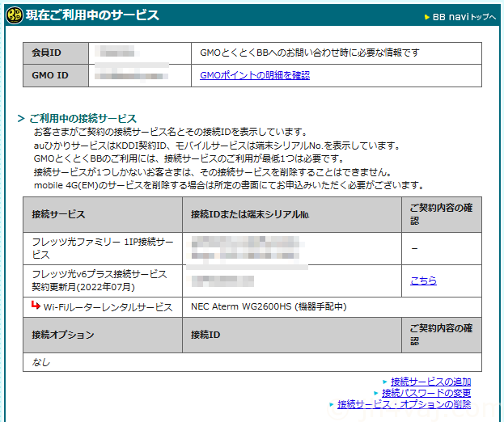
Task: Click the 現在ご利用中のサービス page title
Action: (92, 15)
